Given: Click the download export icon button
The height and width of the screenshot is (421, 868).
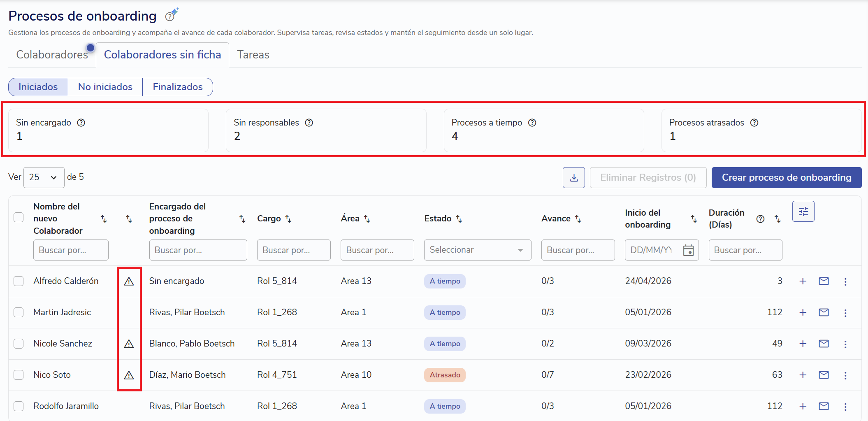Looking at the screenshot, I should click(x=573, y=178).
